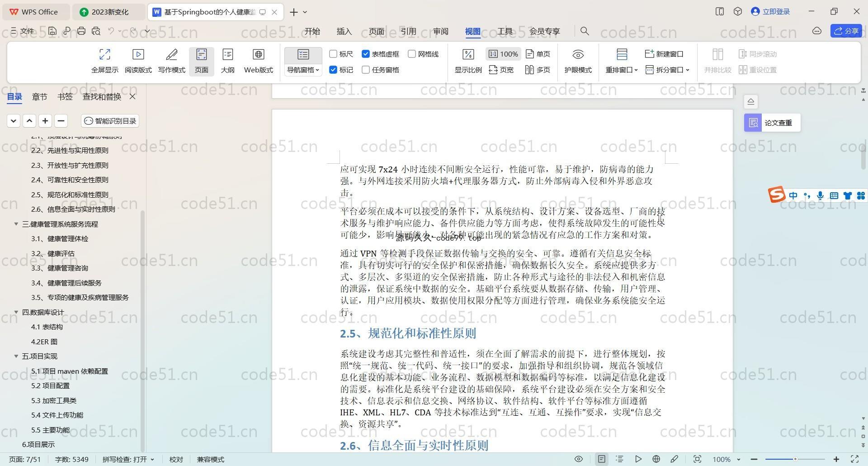Switch to outline view (大纲)
868x466 pixels.
(x=227, y=61)
